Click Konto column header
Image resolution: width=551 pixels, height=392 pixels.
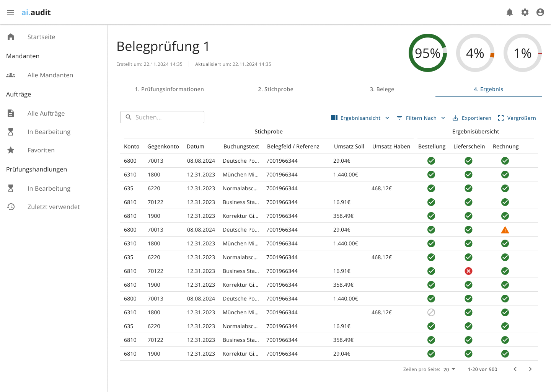(x=132, y=146)
